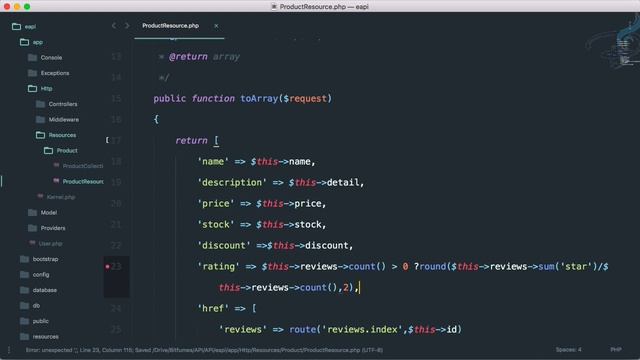Open Kernel.php in sidebar
The image size is (640, 360).
tap(61, 197)
